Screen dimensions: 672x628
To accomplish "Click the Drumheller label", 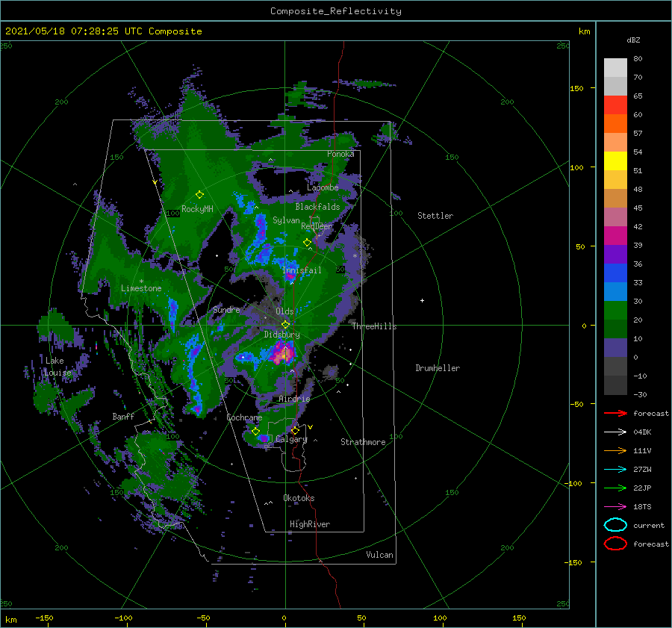I will tap(438, 368).
